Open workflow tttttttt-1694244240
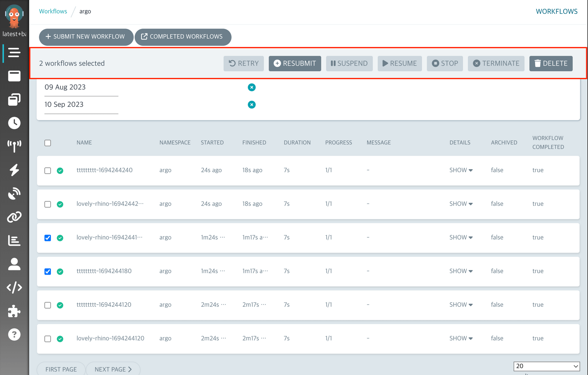Screen dimensions: 588x375 [x=104, y=170]
